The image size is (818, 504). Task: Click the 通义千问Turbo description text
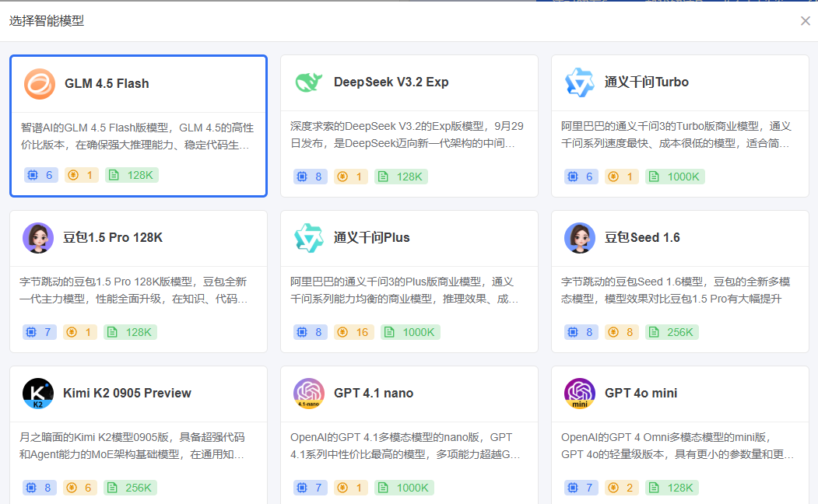point(676,135)
